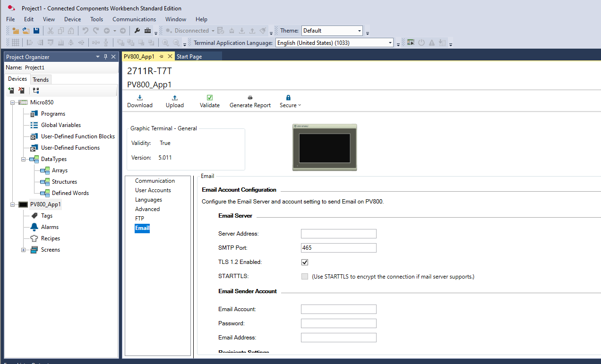Screen dimensions: 601x364
Task: Select Programs under Micro850
Action: pos(53,114)
